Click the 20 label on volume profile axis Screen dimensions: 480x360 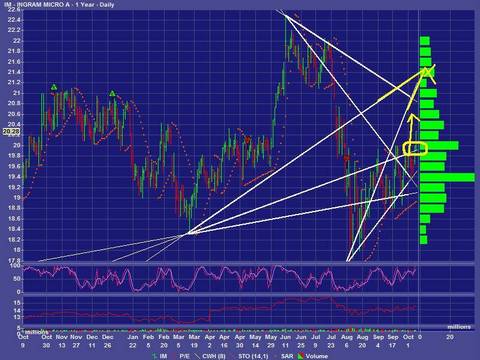450,337
